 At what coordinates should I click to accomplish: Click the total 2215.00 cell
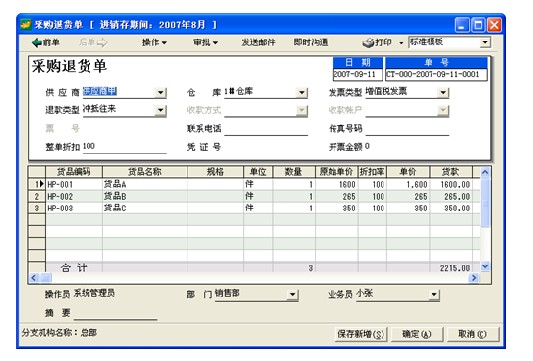click(x=451, y=268)
